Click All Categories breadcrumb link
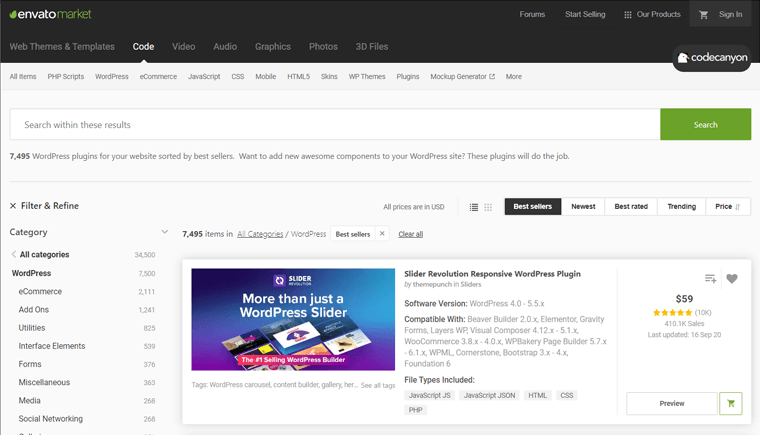760x435 pixels. click(260, 234)
